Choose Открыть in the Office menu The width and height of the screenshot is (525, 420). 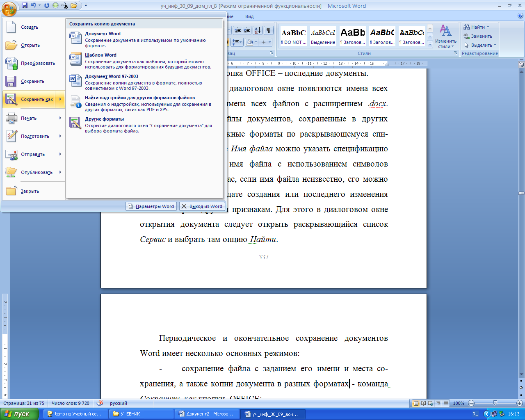34,46
